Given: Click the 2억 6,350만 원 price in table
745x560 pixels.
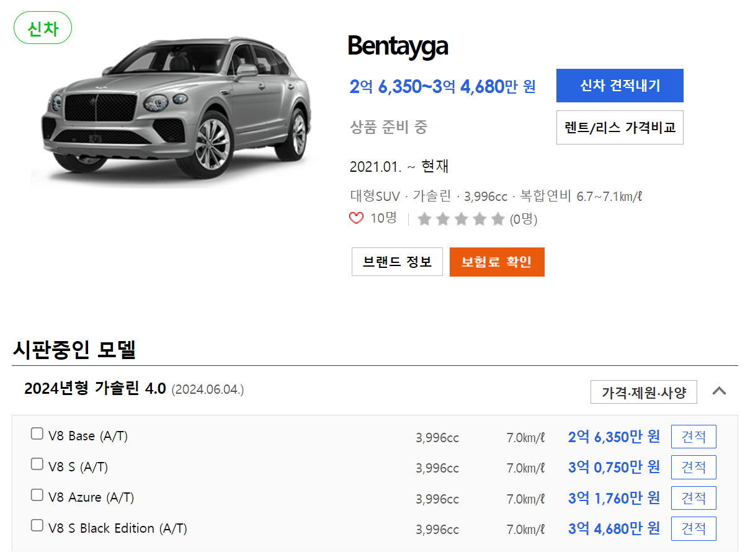Looking at the screenshot, I should [614, 437].
